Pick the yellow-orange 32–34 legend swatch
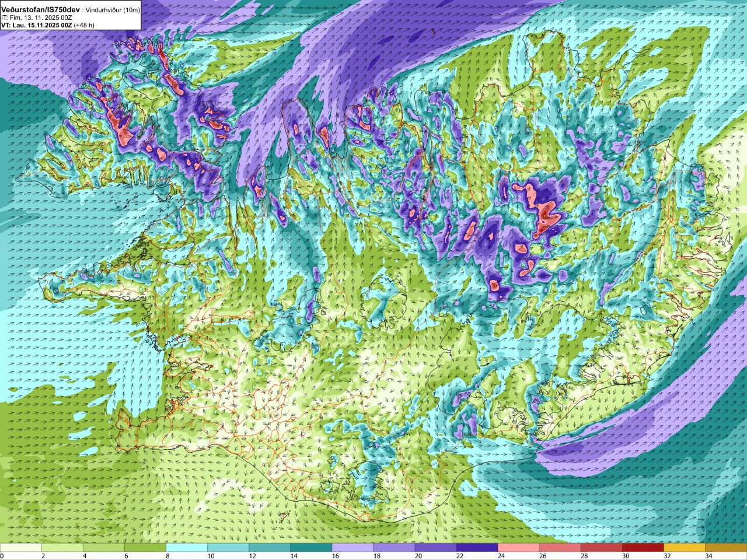This screenshot has height=560, width=747. pos(684,548)
